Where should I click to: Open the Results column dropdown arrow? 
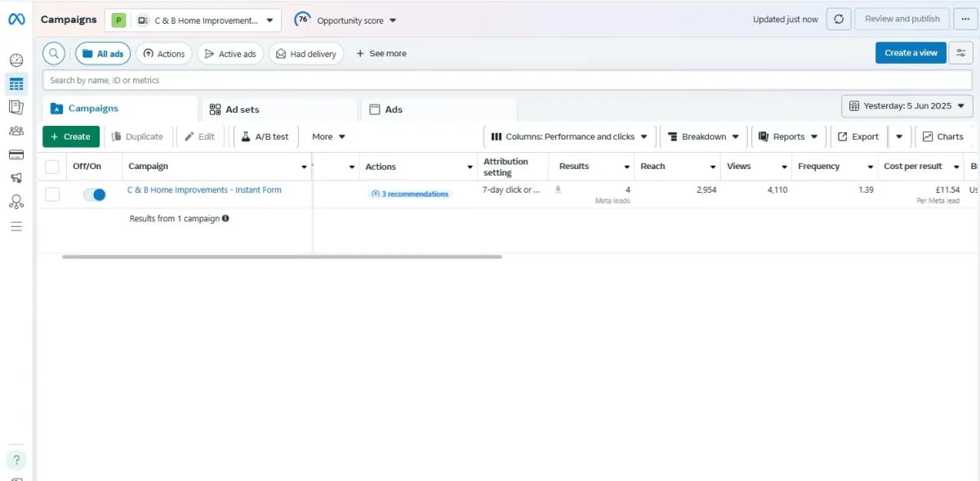(x=627, y=167)
